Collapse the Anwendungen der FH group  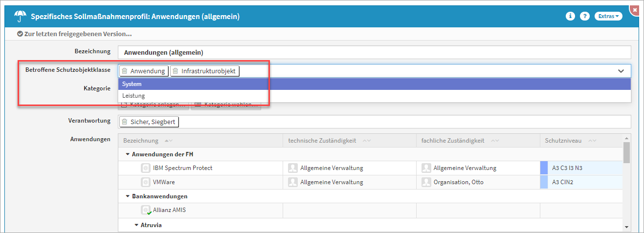tap(128, 154)
